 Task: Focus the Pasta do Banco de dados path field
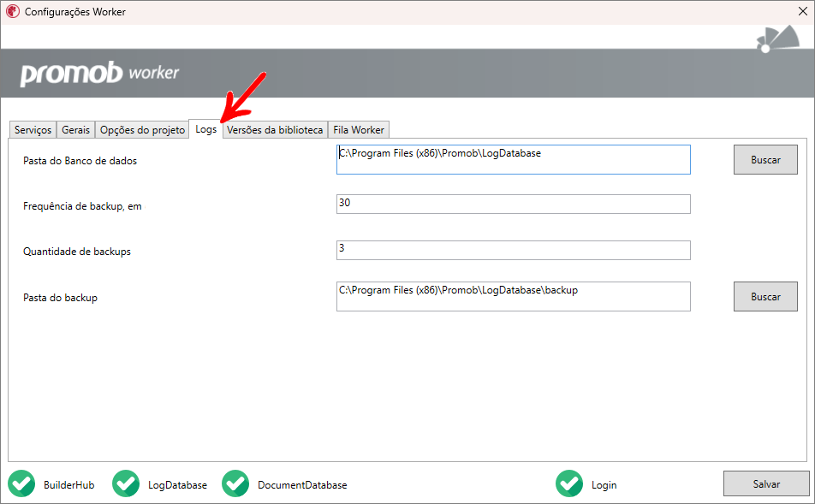(514, 159)
